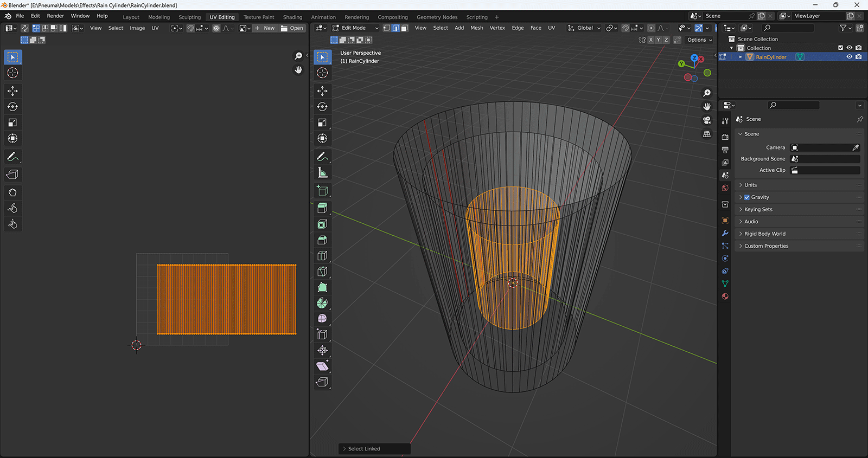Select the Spin tool in viewport toolbar
The image size is (868, 458).
(x=322, y=303)
